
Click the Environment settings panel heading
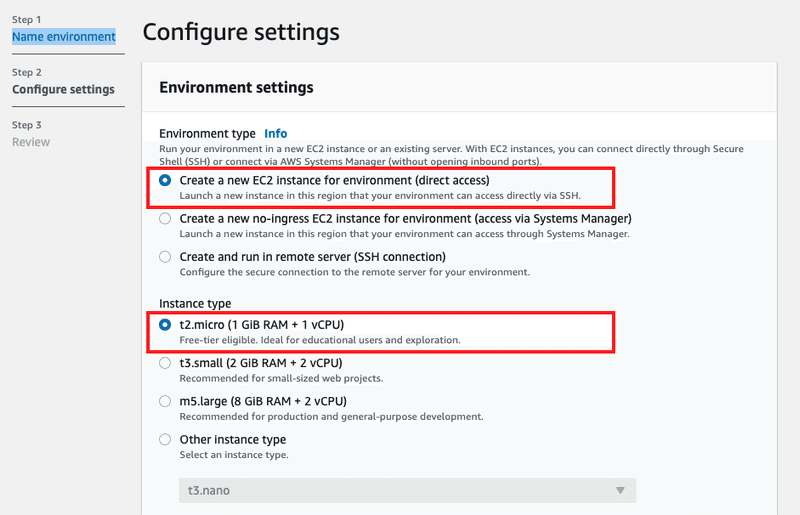(x=236, y=88)
